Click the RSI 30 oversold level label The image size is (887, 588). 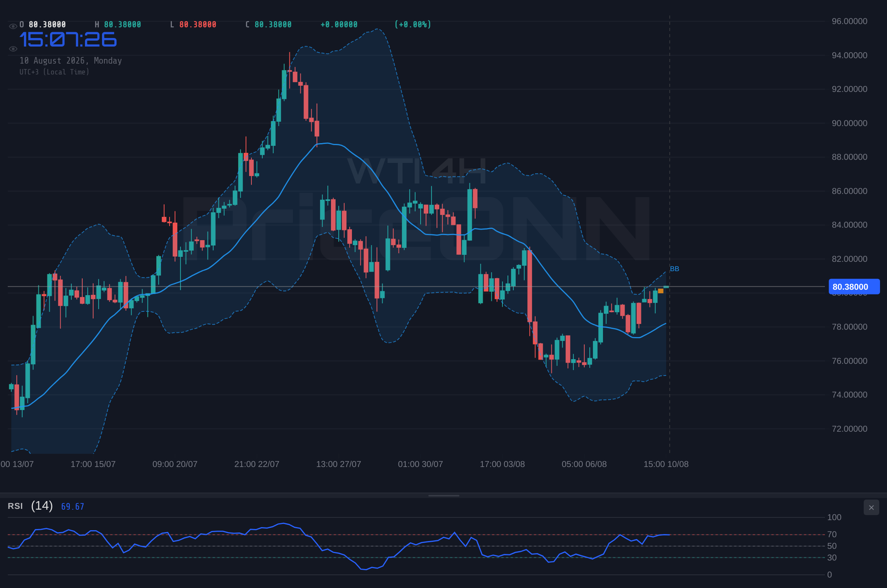(x=832, y=558)
